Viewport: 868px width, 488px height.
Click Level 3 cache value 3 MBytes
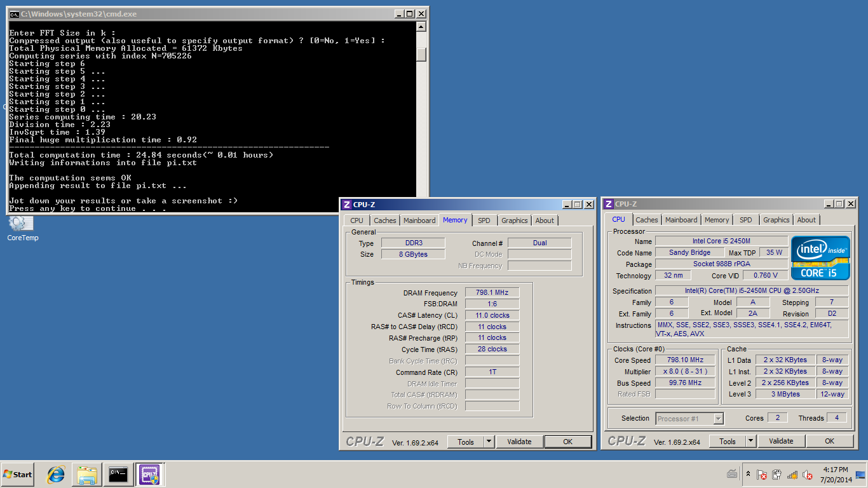click(x=786, y=395)
